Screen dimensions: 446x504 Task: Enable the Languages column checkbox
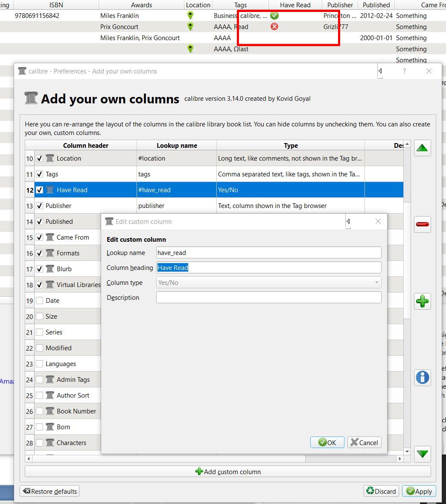40,363
